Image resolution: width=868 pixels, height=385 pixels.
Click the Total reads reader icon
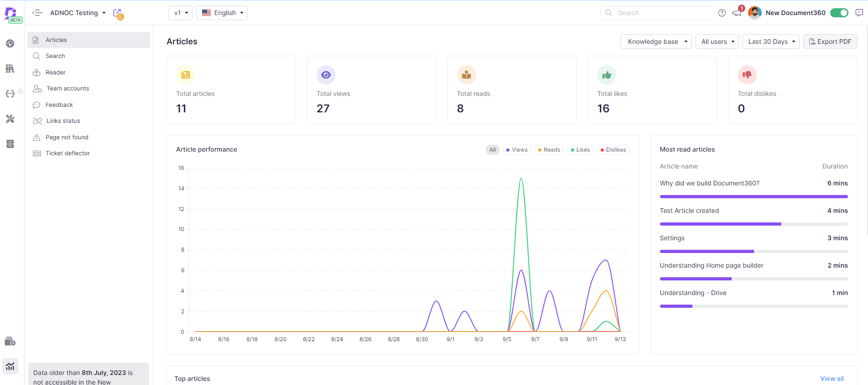467,75
